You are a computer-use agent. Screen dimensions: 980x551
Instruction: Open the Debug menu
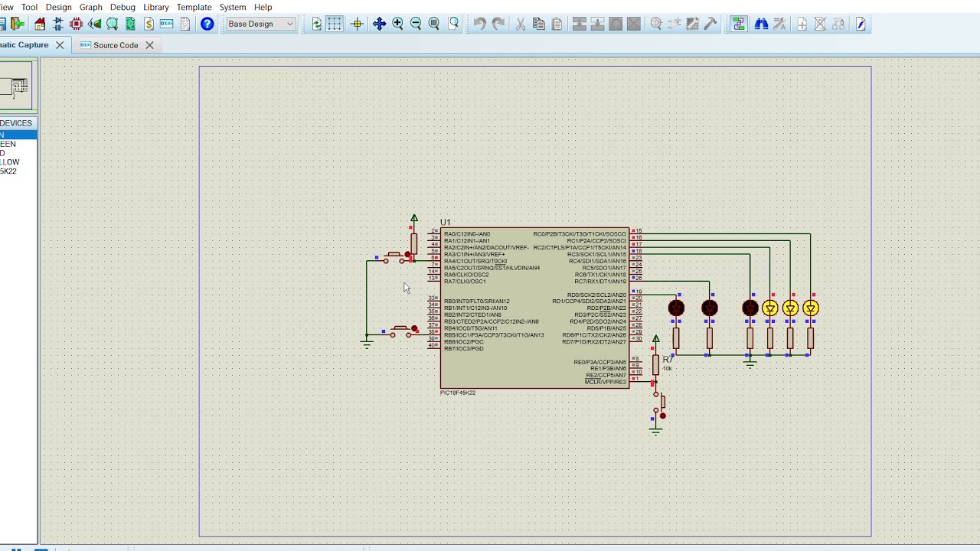122,7
